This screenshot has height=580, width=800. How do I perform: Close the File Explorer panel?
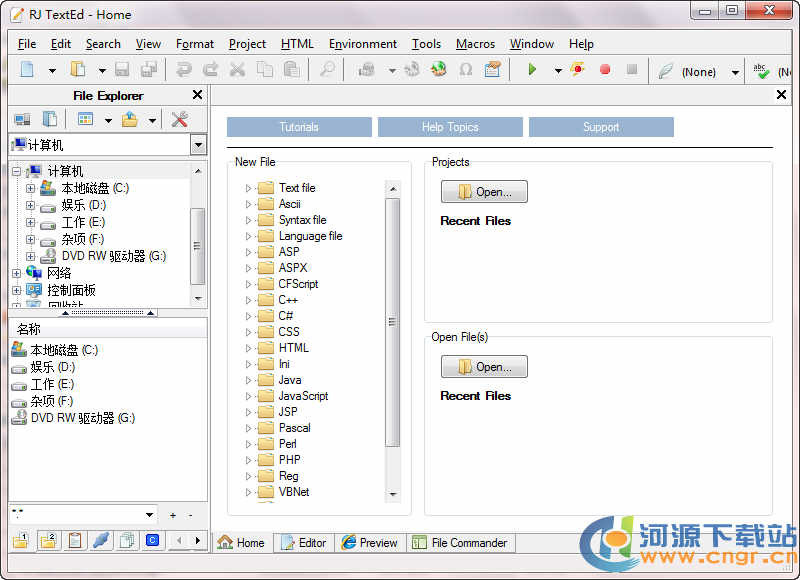(197, 95)
